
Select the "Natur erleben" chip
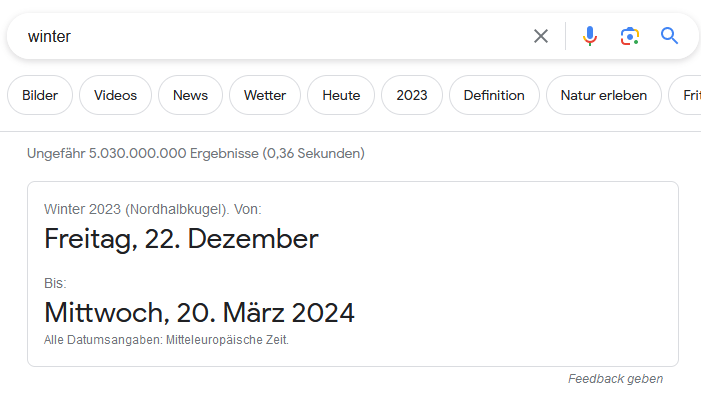tap(604, 95)
